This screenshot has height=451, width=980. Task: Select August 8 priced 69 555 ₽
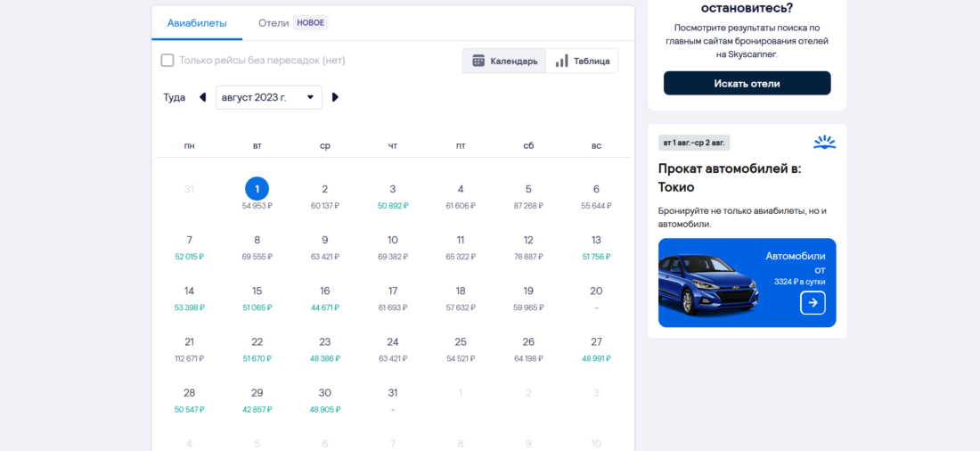pos(257,247)
